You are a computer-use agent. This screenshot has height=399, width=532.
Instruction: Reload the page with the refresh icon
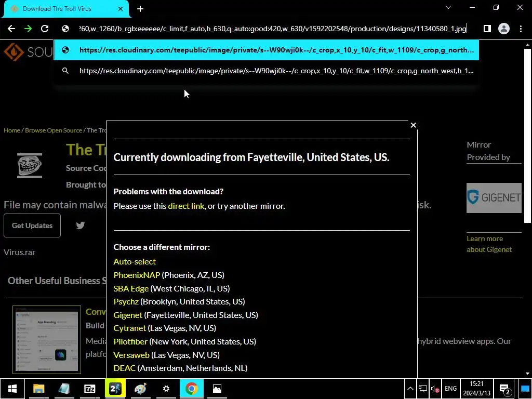coord(45,29)
